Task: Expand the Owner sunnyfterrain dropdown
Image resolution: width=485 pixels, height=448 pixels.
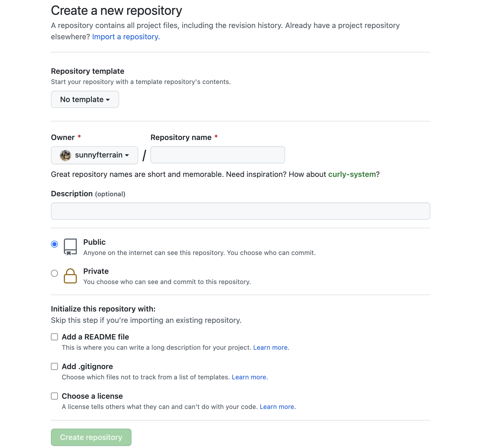Action: point(95,155)
